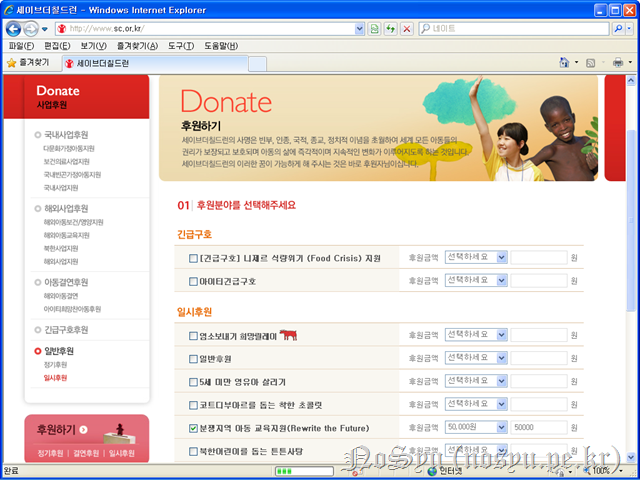Click the search magnifier icon
640x480 pixels.
point(621,29)
